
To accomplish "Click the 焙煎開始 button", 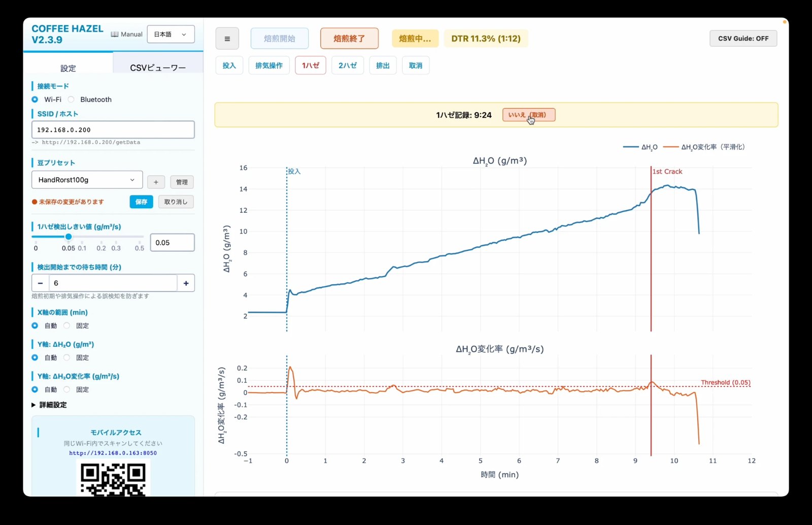I will click(x=280, y=39).
